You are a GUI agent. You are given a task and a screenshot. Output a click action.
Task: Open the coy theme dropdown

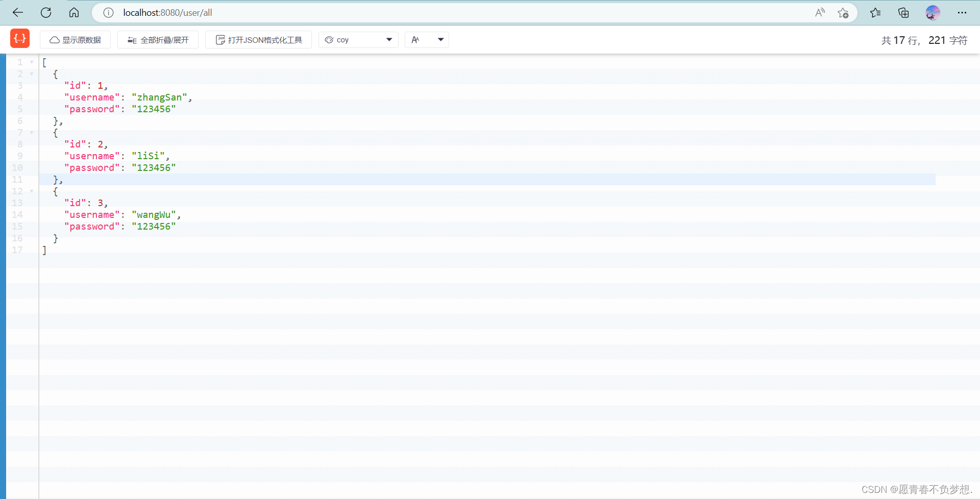(x=358, y=40)
